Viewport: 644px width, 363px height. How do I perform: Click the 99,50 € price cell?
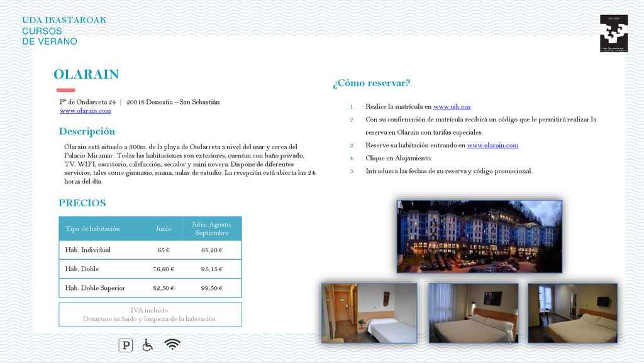click(211, 288)
